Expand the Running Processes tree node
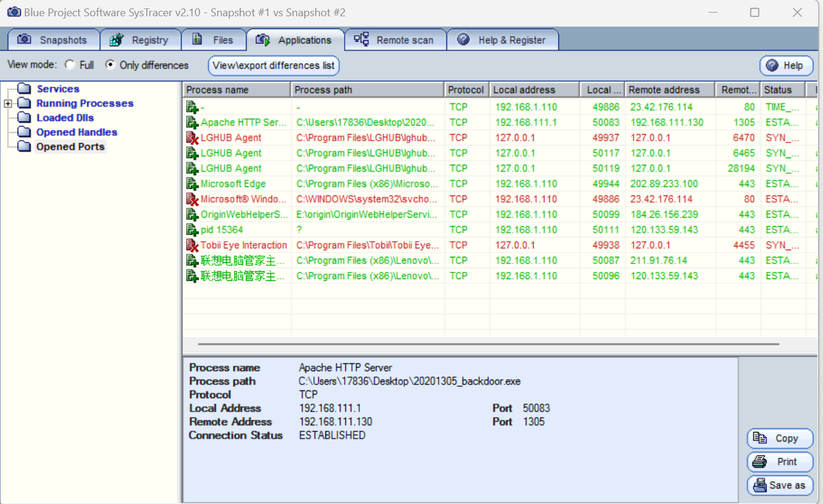The image size is (823, 504). [8, 103]
